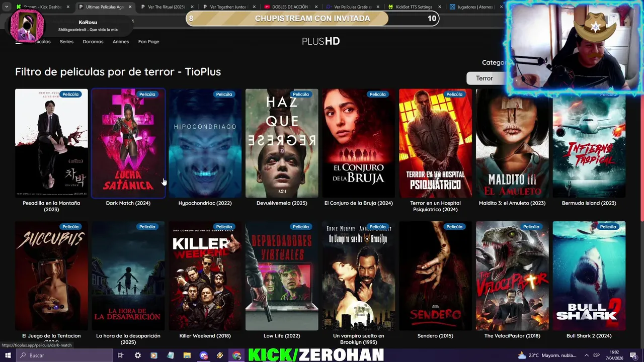Launch the media player taskbar icon
Image resolution: width=644 pixels, height=362 pixels.
click(x=154, y=355)
